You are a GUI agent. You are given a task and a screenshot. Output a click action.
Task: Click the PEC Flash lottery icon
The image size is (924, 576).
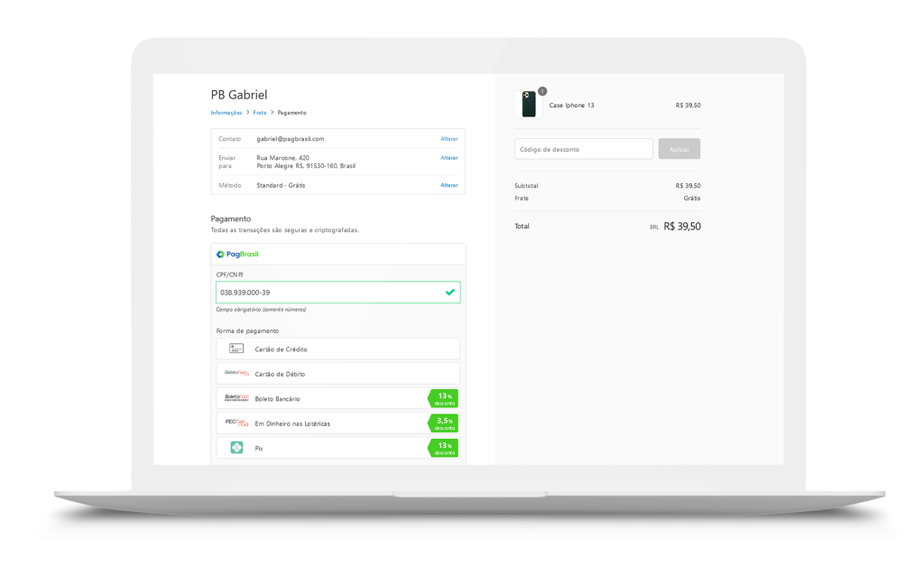(236, 423)
